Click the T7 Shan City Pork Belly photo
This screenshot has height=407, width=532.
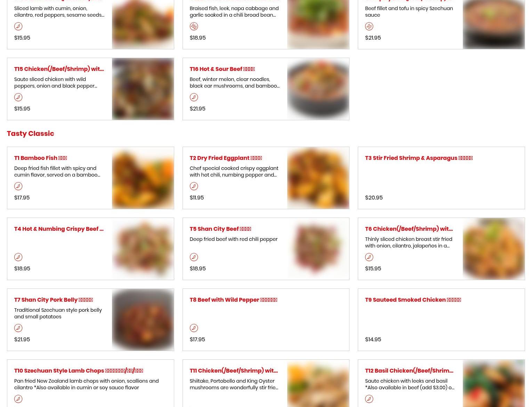[143, 320]
